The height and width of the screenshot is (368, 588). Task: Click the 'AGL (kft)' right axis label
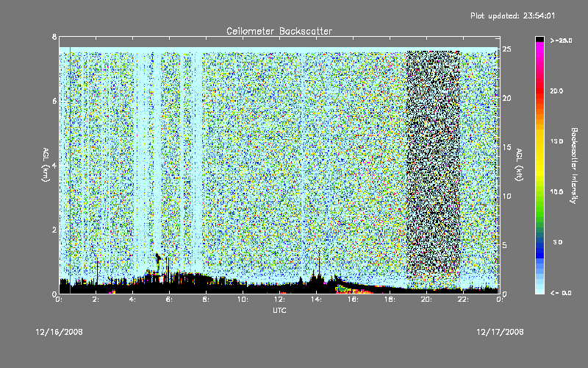(x=519, y=165)
